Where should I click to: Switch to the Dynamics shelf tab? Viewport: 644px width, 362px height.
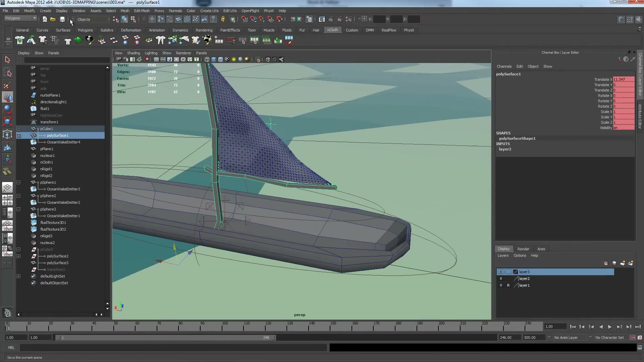tap(180, 30)
